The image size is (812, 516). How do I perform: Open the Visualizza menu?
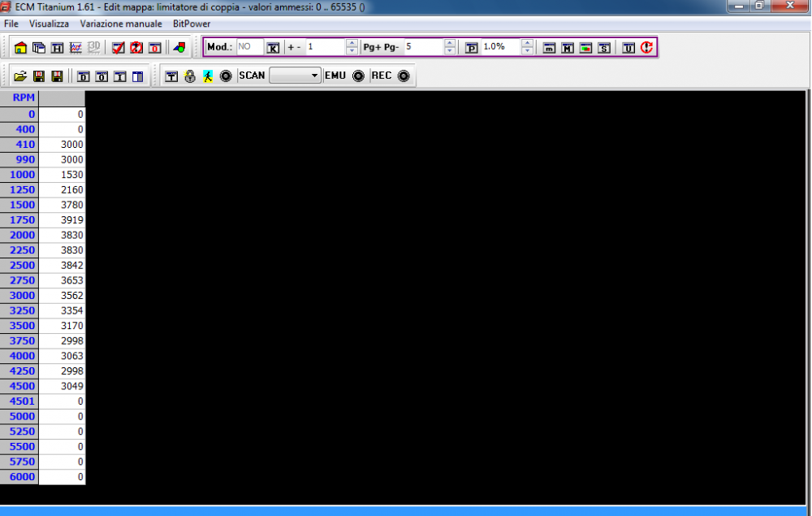(x=49, y=24)
